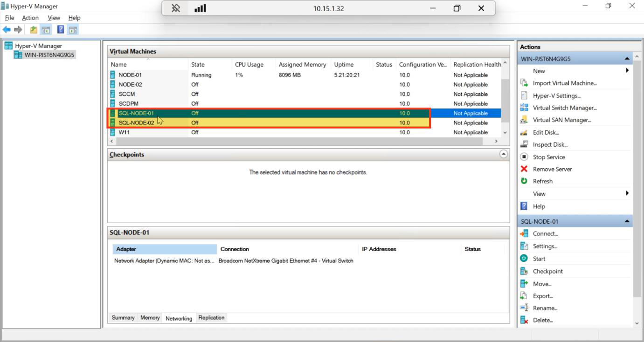
Task: Click the Help action in Actions pane
Action: coord(539,206)
